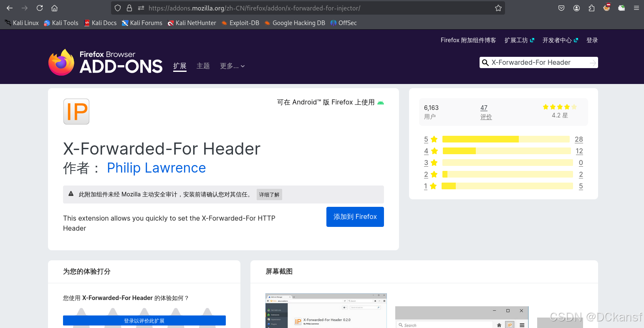Image resolution: width=644 pixels, height=328 pixels.
Task: Open the browser home page icon
Action: click(x=54, y=8)
